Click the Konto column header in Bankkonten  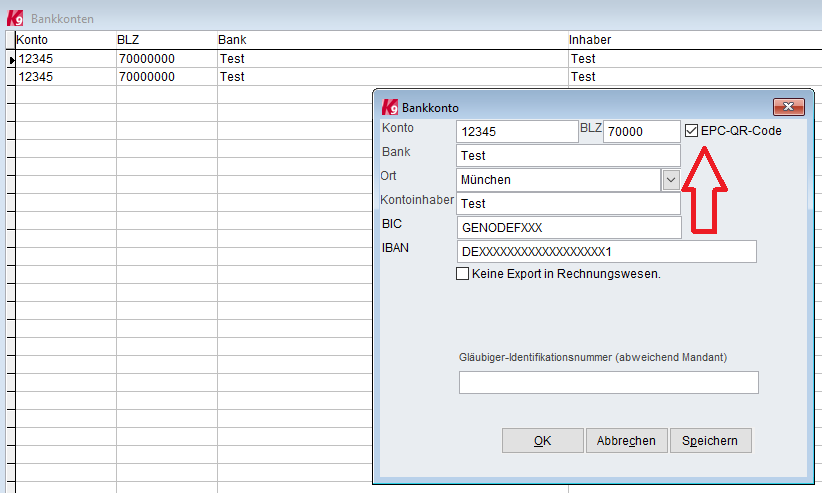coord(66,40)
